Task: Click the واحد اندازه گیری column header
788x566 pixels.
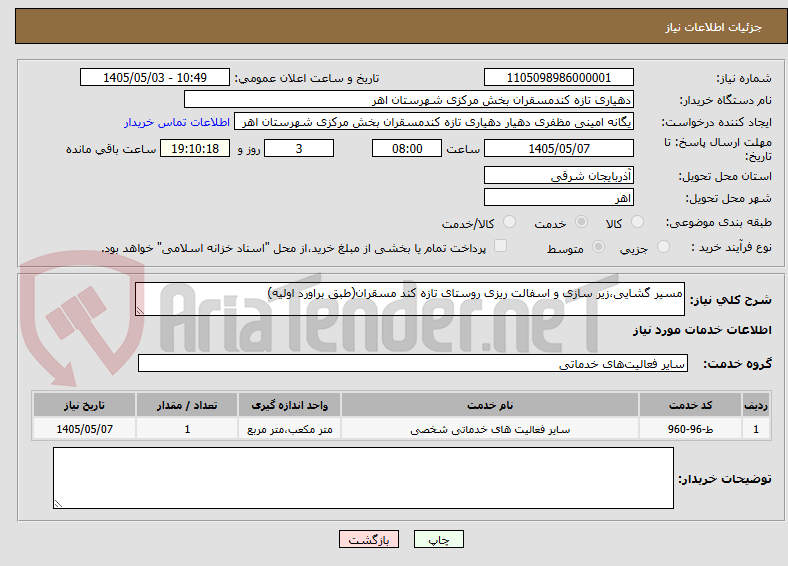Action: [289, 405]
